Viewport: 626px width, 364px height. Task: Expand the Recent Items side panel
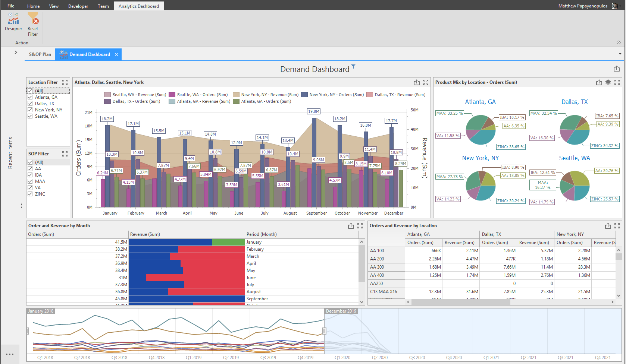(16, 53)
